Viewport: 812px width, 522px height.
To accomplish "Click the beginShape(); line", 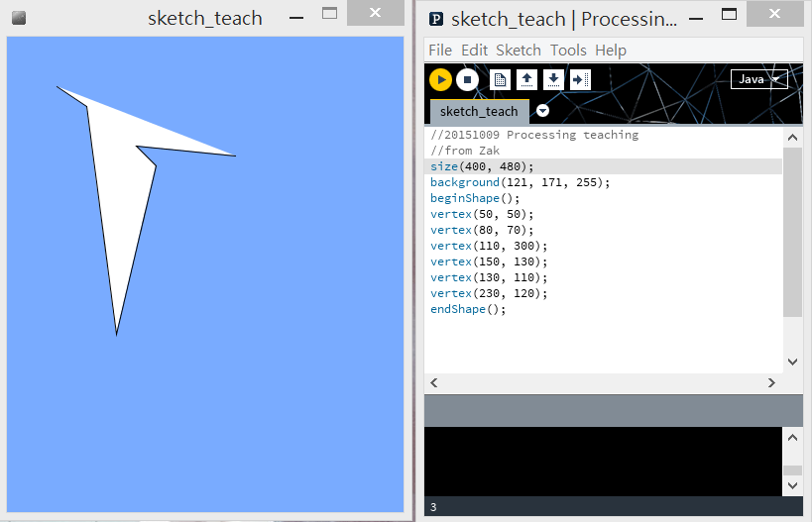I will pos(474,198).
